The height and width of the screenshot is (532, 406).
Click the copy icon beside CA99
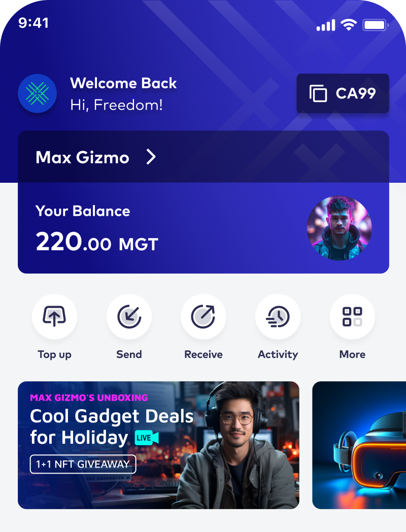point(318,93)
